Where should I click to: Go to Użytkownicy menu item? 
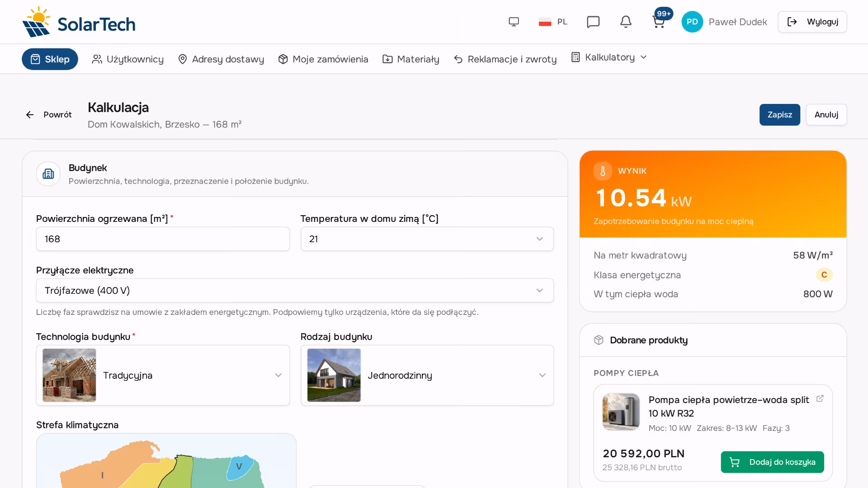point(127,59)
